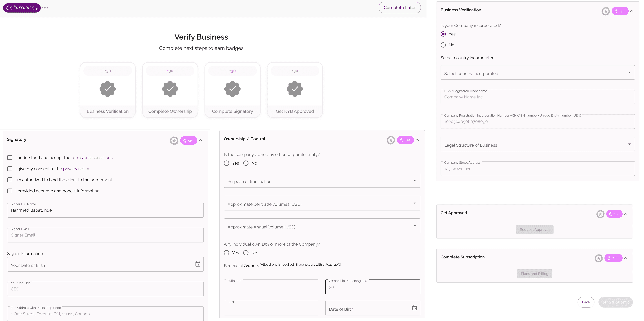644x321 pixels.
Task: Open the privacy notice link
Action: 77,169
